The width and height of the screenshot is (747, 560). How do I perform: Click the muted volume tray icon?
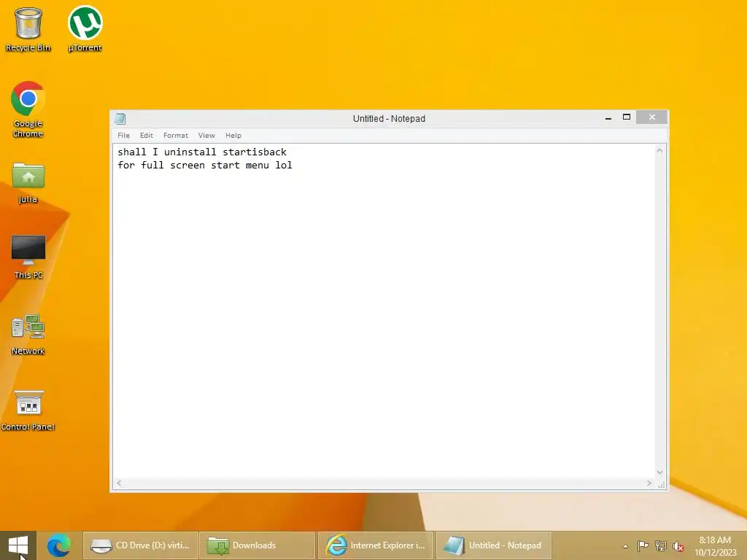tap(678, 546)
